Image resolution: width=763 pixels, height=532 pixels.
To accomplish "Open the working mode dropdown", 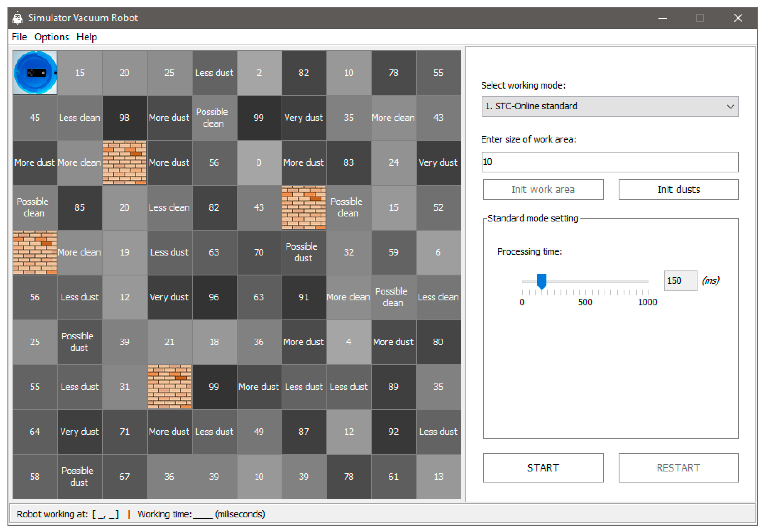I will click(610, 106).
